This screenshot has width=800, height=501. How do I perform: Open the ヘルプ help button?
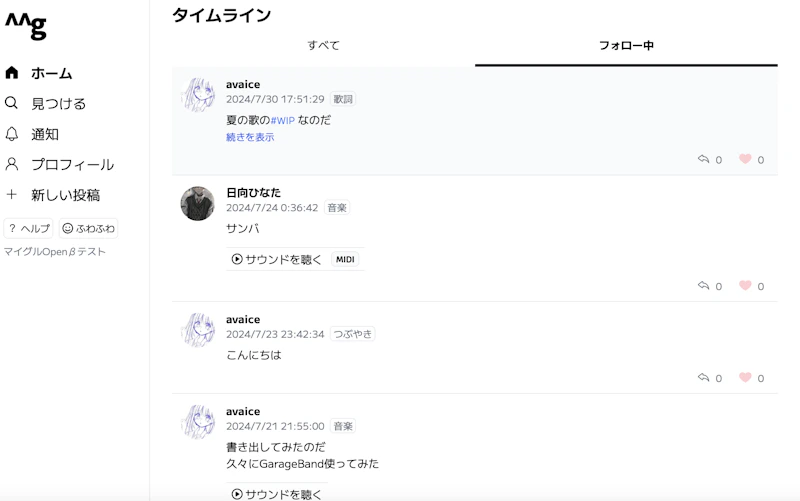click(29, 228)
